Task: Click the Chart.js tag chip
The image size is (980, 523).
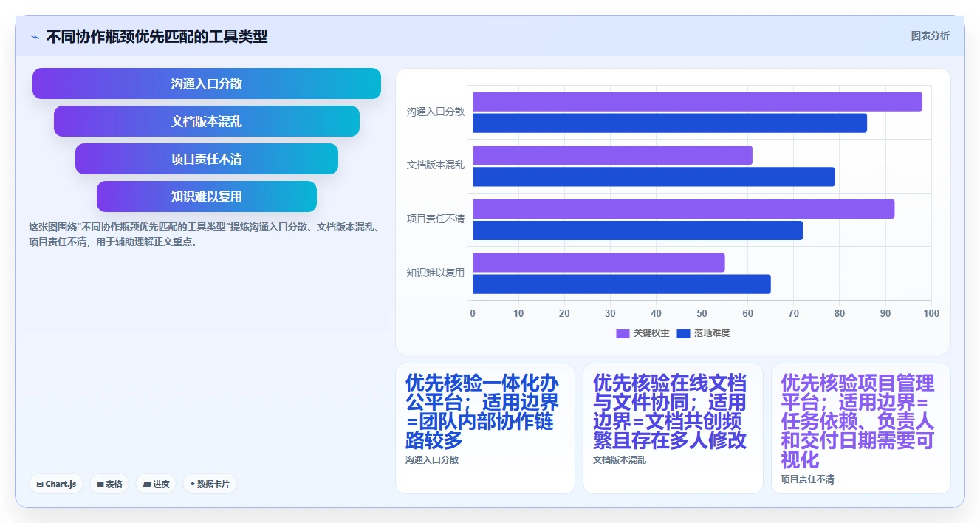Action: click(56, 484)
